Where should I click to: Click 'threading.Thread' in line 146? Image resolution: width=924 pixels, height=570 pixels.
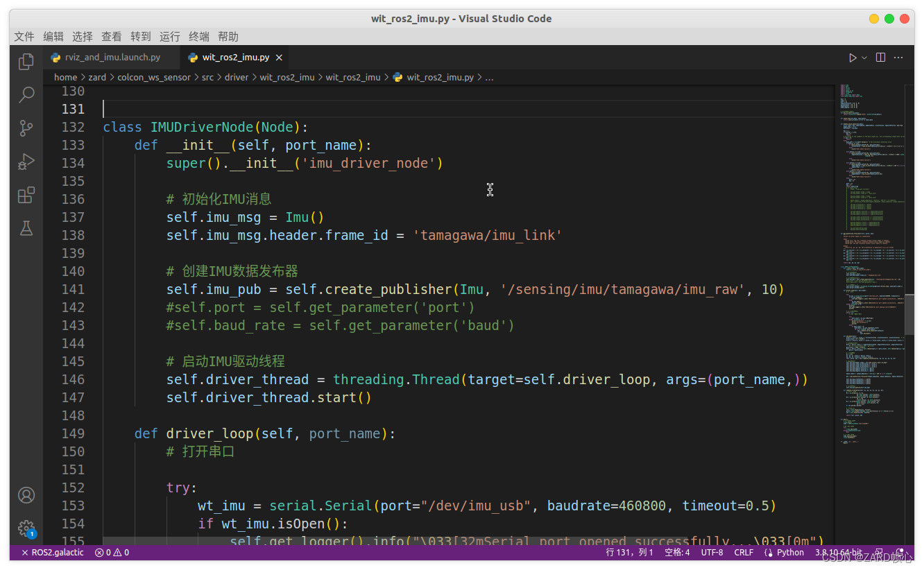click(396, 379)
